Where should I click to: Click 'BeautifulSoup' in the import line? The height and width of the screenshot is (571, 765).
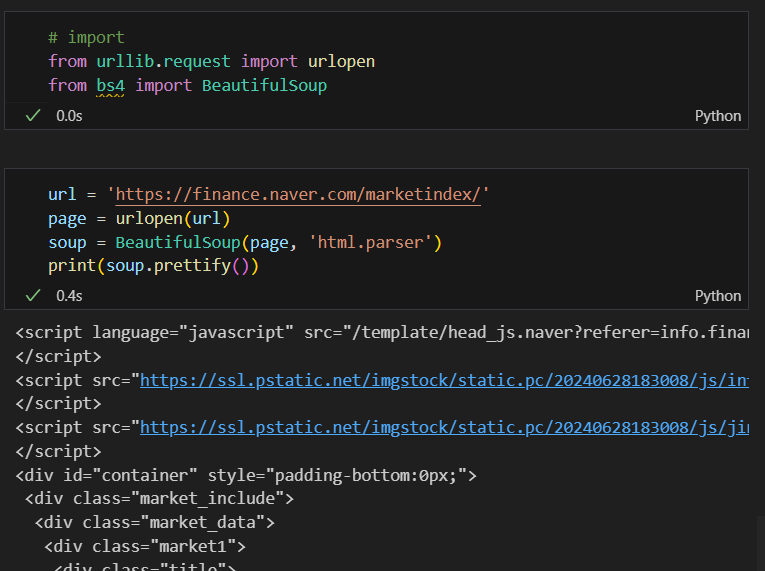(x=264, y=85)
